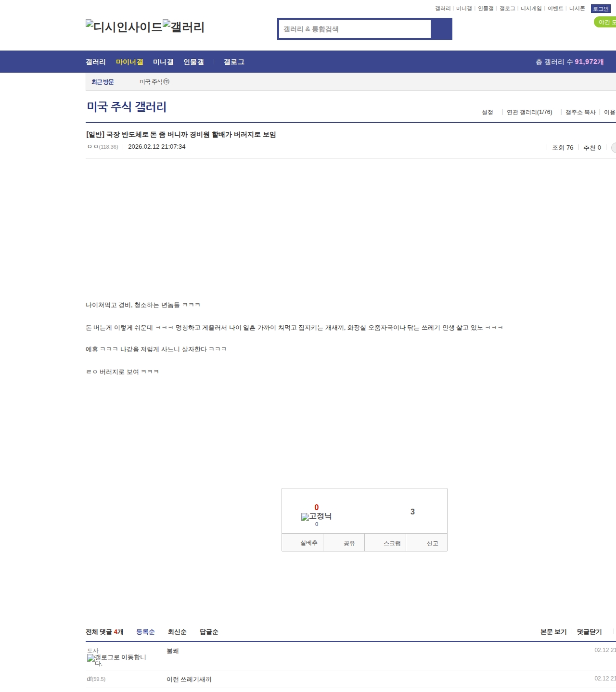Click the blue search submit button
The height and width of the screenshot is (692, 616).
click(441, 29)
